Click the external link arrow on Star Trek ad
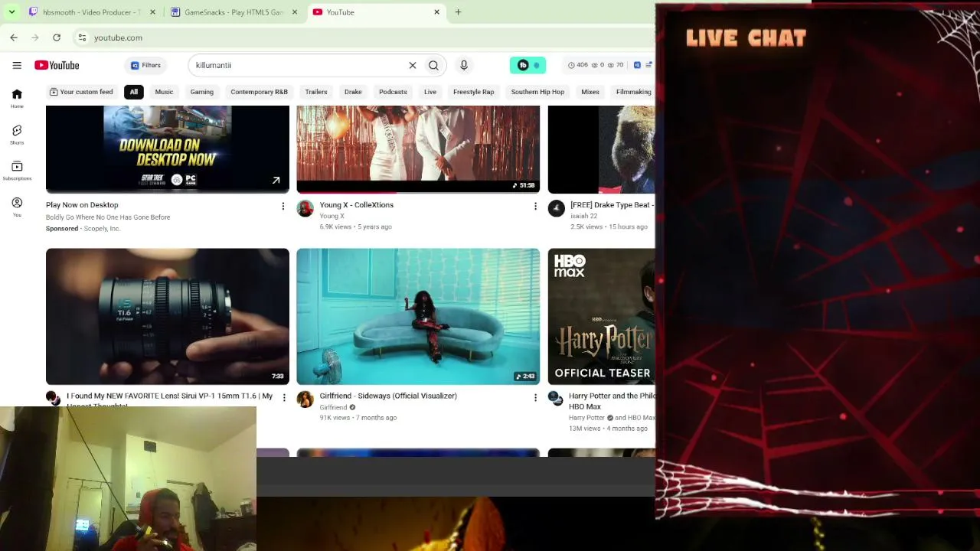 [x=276, y=181]
